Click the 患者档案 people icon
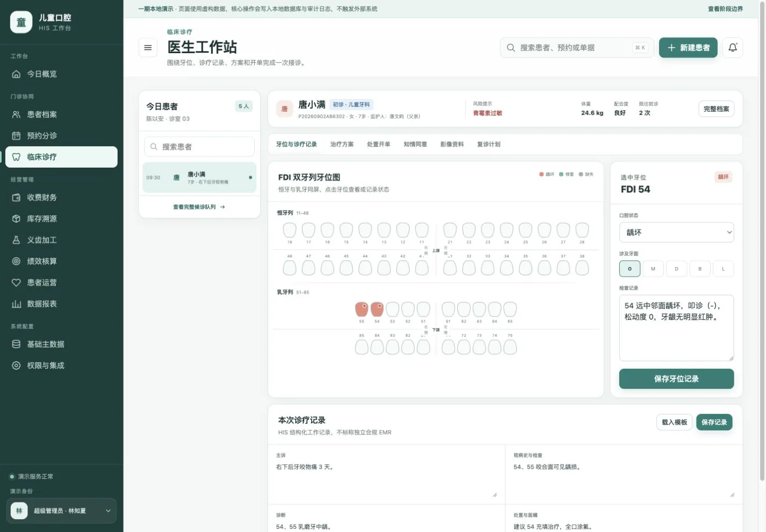The image size is (766, 532). 16,114
